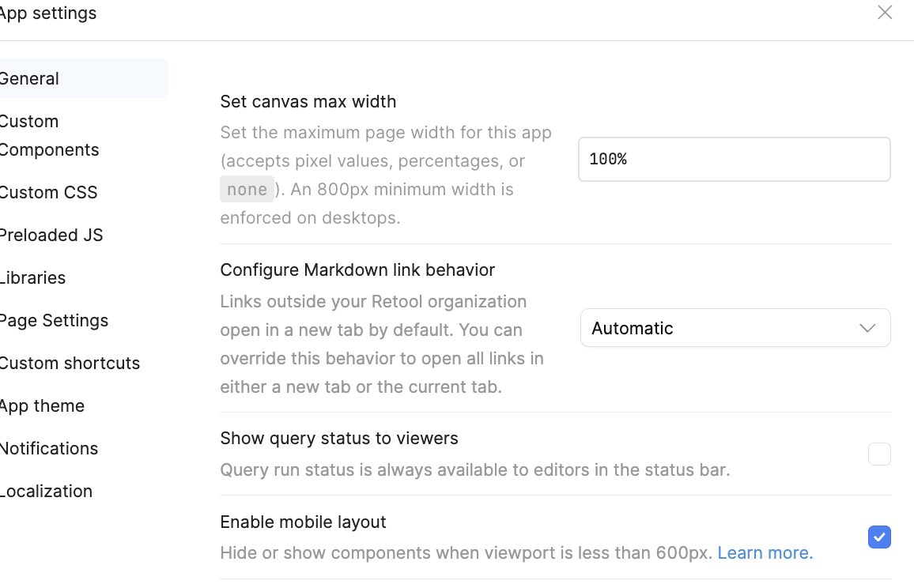Click the chevron arrow beside Automatic
This screenshot has height=588, width=914.
(867, 328)
